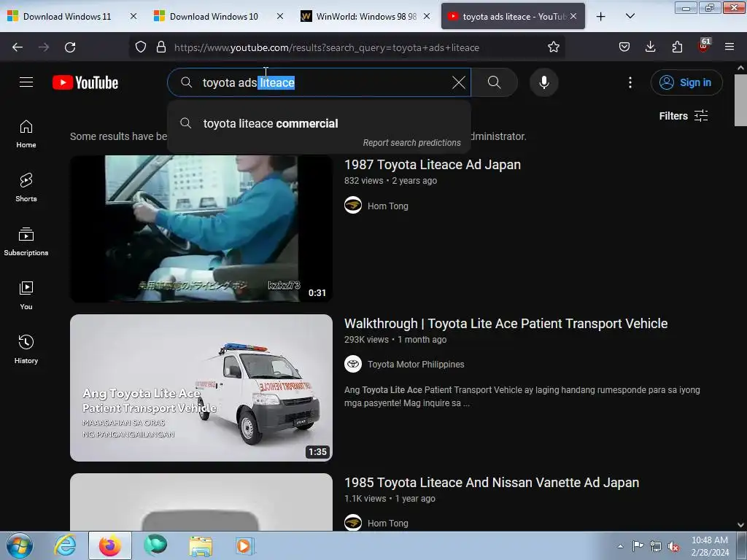The image size is (747, 560).
Task: Bookmark this page with the star
Action: tap(553, 47)
